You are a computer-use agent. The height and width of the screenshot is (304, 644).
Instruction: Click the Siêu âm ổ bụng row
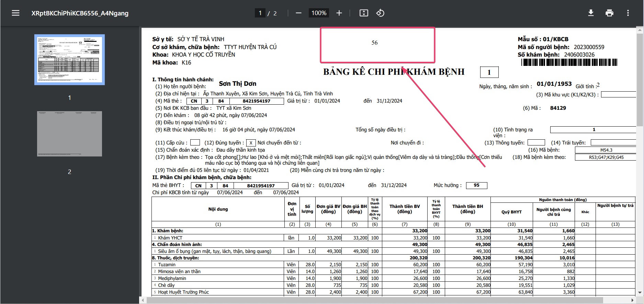pos(393,251)
